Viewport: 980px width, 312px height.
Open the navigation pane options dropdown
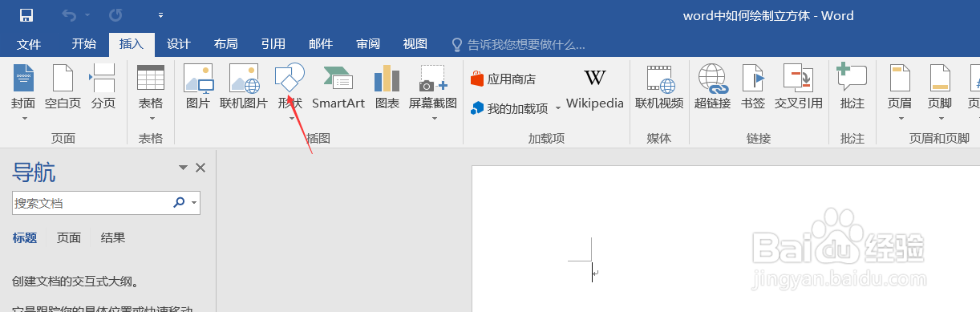(x=183, y=168)
